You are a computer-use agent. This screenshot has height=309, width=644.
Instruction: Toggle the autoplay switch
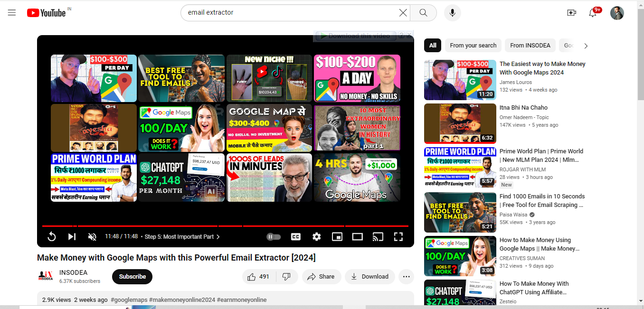[274, 236]
